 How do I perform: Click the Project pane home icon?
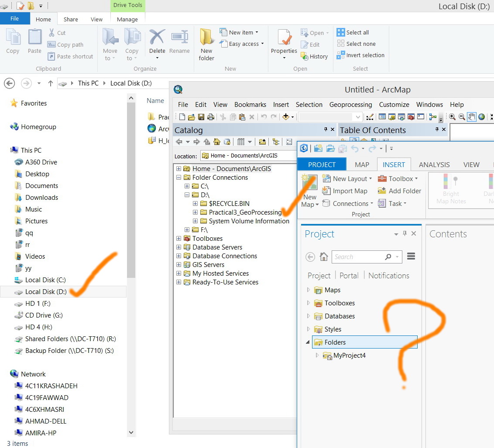coord(324,256)
